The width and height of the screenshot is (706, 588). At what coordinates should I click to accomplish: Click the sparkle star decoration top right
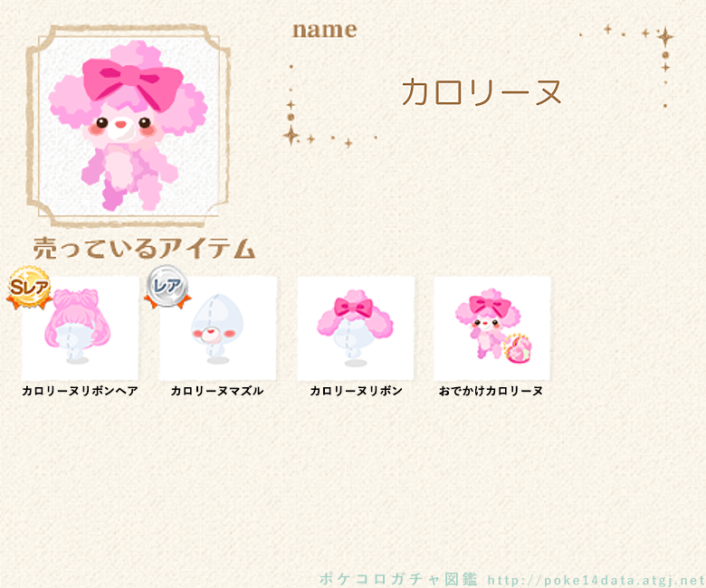tap(664, 37)
